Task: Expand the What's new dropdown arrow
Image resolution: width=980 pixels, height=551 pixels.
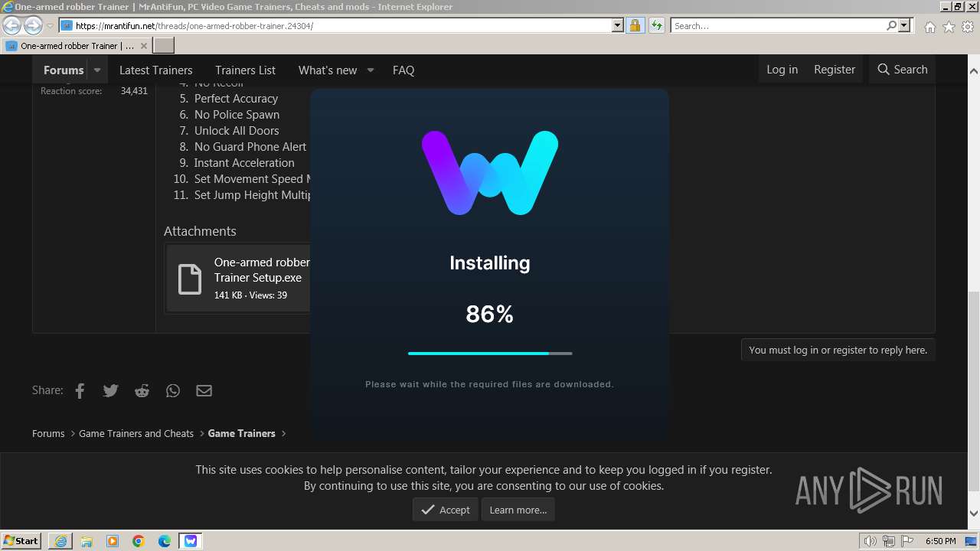Action: (x=371, y=70)
